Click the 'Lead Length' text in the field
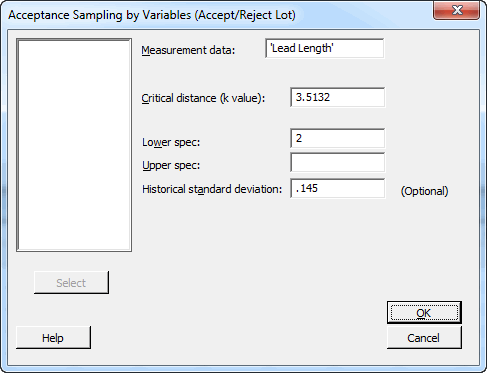Viewport: 487px width, 373px height. pyautogui.click(x=302, y=48)
